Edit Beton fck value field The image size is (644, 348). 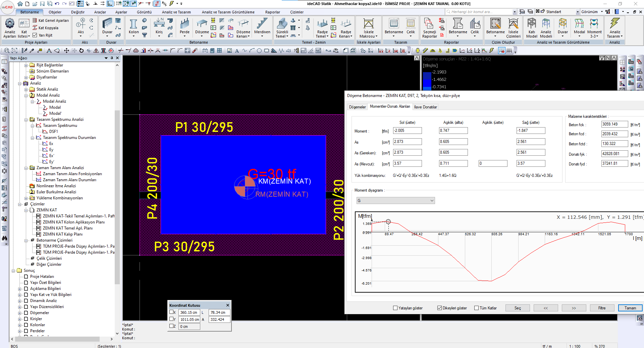[614, 124]
